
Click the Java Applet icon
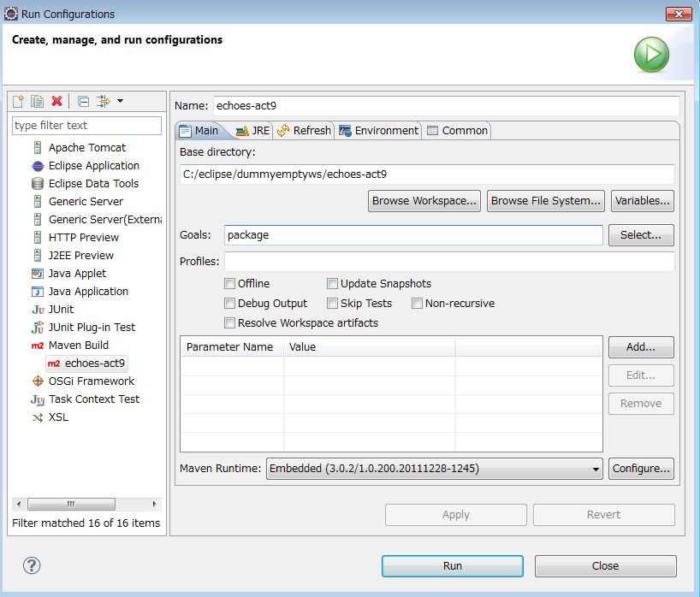click(x=38, y=274)
